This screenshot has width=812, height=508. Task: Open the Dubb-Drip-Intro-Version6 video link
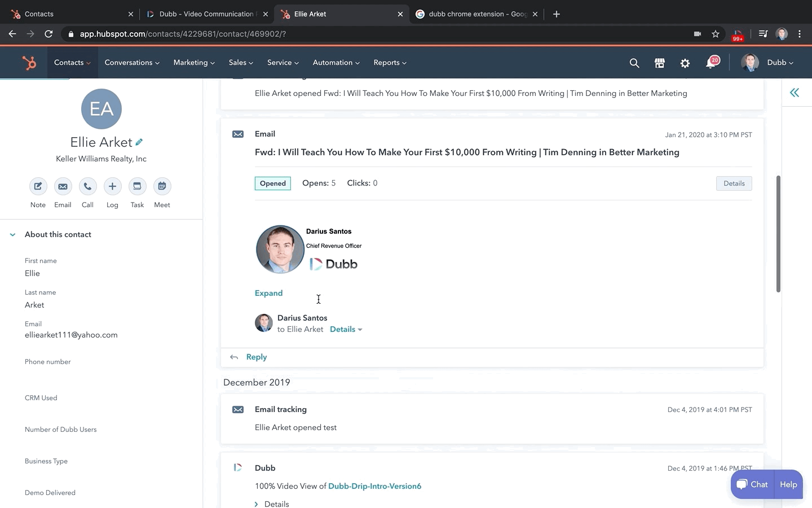[374, 486]
